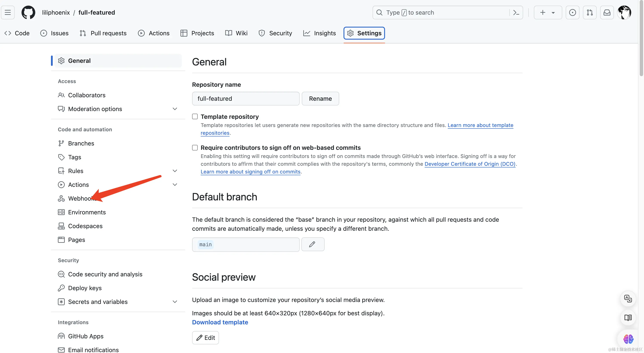The height and width of the screenshot is (353, 644).
Task: Open the issues circle icon in header
Action: [x=572, y=12]
